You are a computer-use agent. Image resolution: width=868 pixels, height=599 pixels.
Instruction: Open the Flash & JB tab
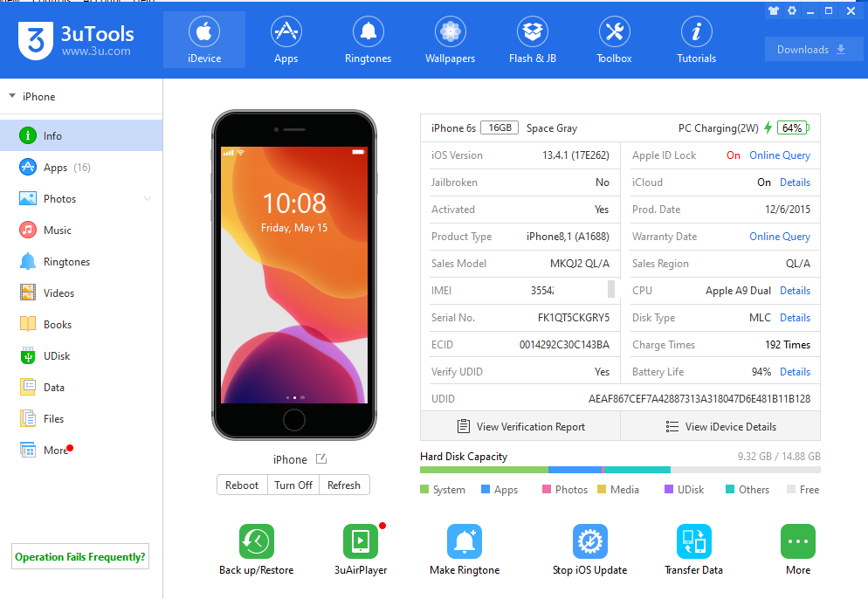tap(533, 40)
